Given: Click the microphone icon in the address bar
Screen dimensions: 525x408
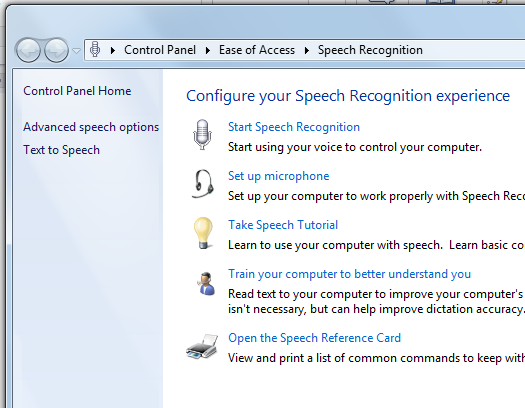Looking at the screenshot, I should (95, 50).
